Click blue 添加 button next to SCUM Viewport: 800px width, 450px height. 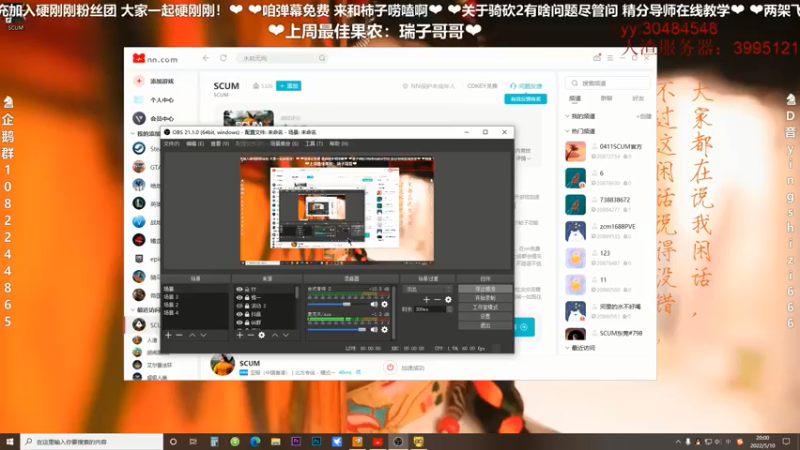click(288, 86)
